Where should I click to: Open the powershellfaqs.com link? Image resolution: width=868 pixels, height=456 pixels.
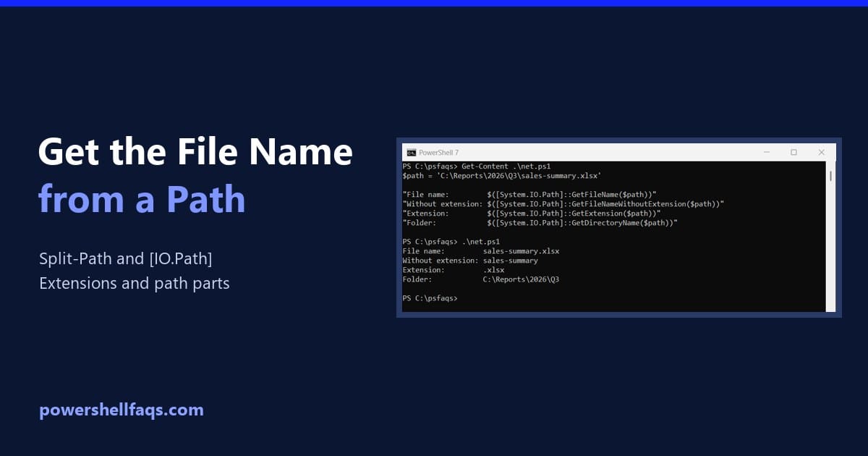(x=122, y=410)
